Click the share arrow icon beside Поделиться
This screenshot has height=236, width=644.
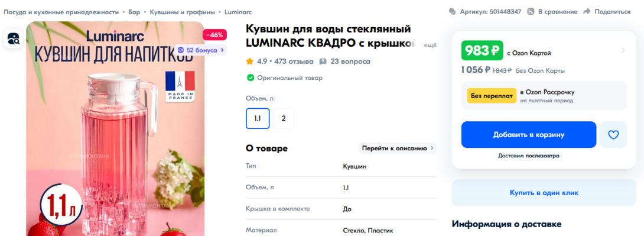pyautogui.click(x=587, y=11)
